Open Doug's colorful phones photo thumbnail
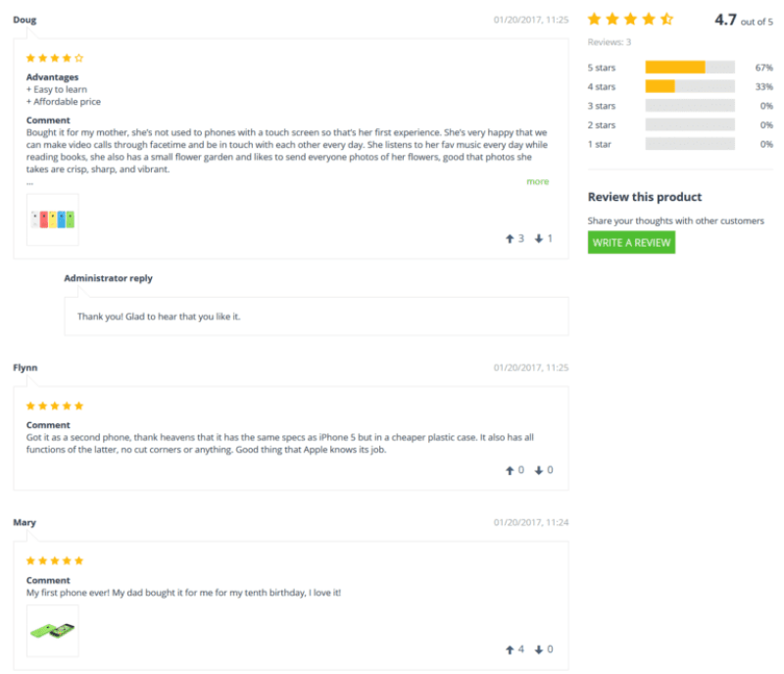The width and height of the screenshot is (784, 674). coord(53,218)
